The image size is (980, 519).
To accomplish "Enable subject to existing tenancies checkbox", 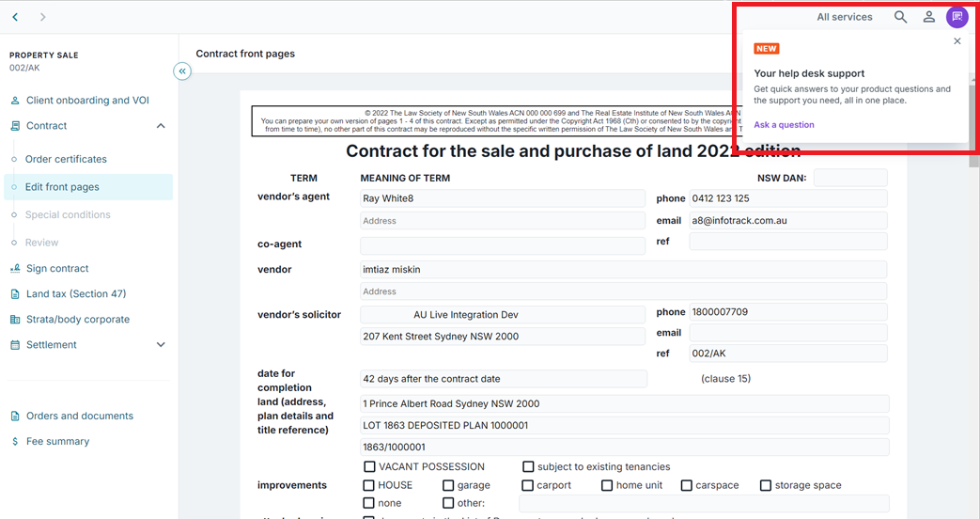I will (x=528, y=467).
